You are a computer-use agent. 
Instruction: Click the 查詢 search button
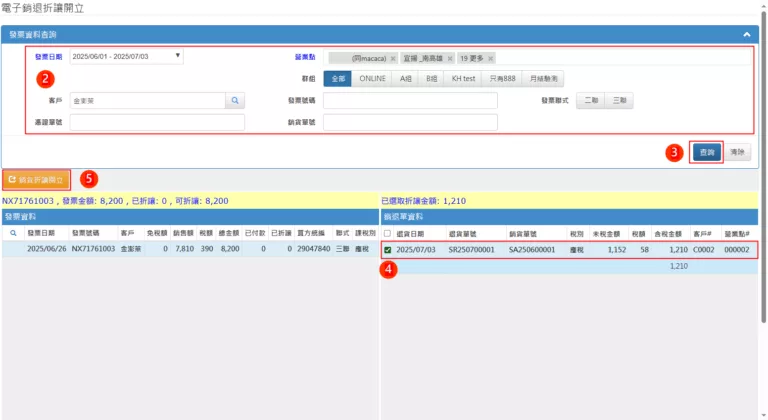(707, 153)
